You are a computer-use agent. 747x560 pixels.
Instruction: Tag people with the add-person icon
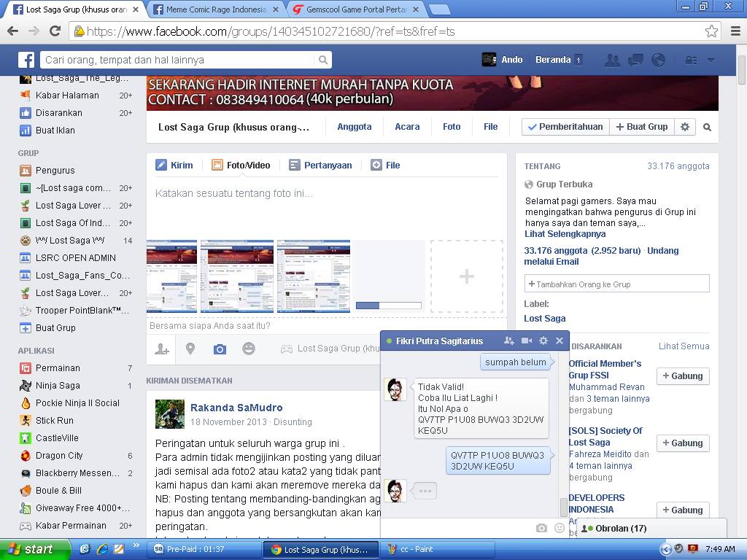161,349
